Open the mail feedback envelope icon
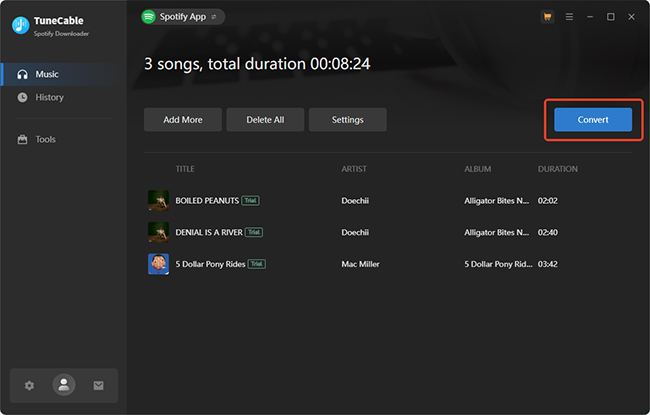This screenshot has height=415, width=650. [x=98, y=386]
